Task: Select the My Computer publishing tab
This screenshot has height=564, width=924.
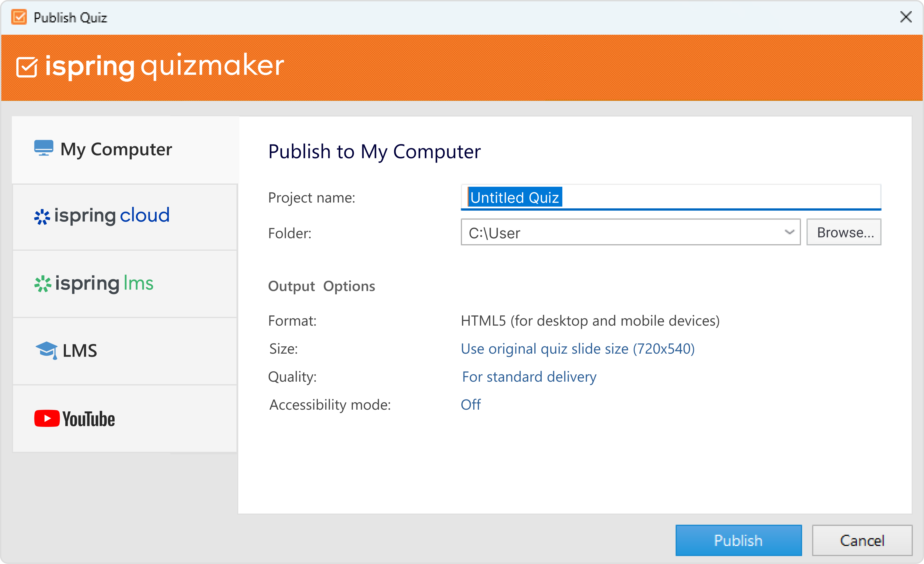Action: click(125, 150)
